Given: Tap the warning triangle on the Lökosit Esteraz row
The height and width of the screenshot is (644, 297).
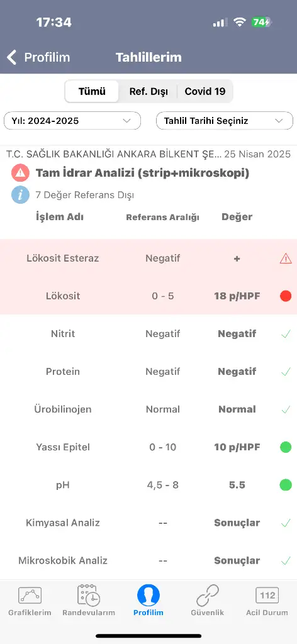Looking at the screenshot, I should (286, 258).
